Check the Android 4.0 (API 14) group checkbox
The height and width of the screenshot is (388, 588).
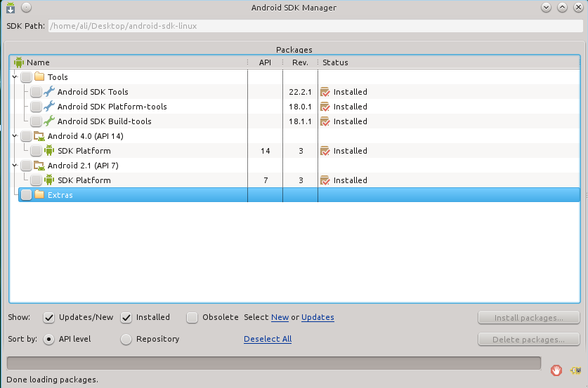(x=26, y=136)
